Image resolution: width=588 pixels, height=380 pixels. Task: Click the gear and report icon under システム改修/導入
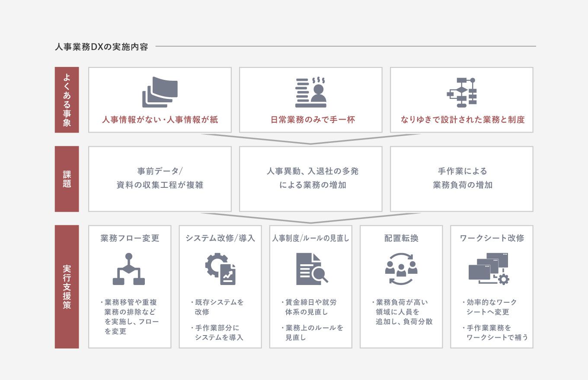(x=220, y=269)
